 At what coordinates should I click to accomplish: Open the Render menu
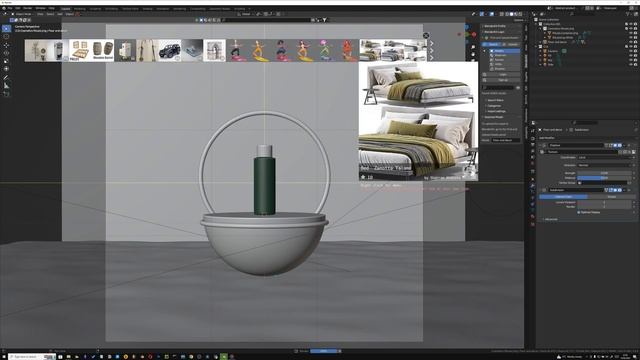pos(27,8)
